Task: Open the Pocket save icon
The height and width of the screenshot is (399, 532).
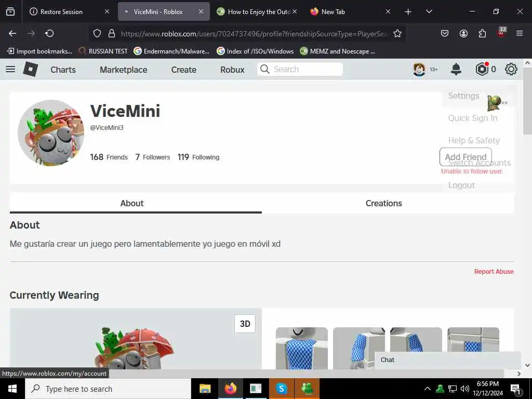Action: tap(445, 33)
